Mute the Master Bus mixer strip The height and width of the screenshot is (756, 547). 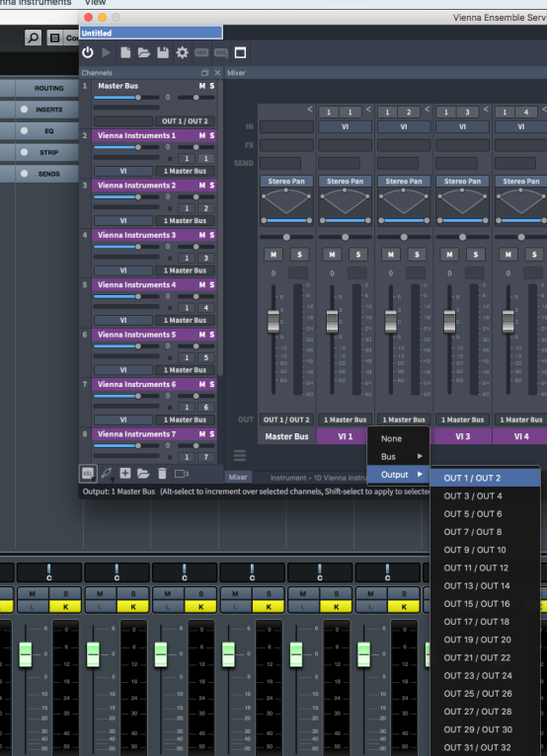(x=273, y=255)
